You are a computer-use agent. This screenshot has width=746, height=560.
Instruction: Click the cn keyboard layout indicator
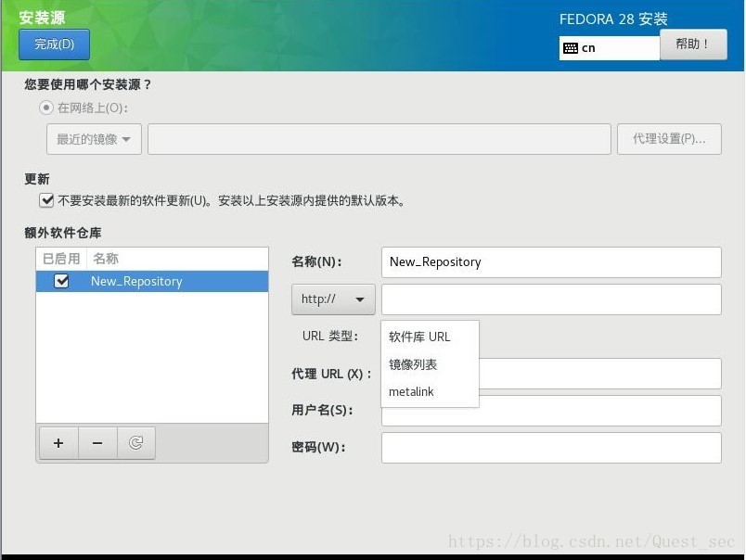[610, 48]
